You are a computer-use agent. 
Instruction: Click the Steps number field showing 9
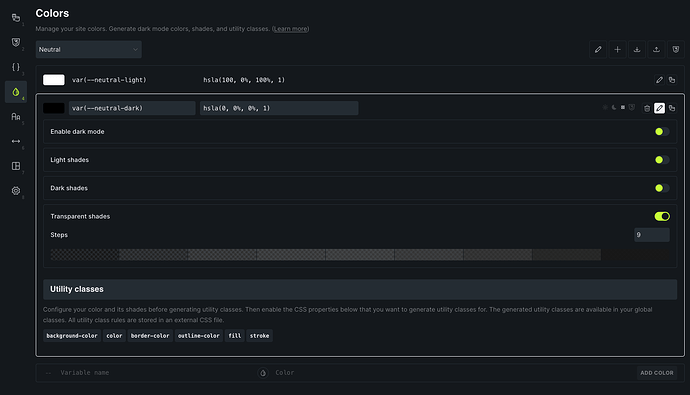652,235
